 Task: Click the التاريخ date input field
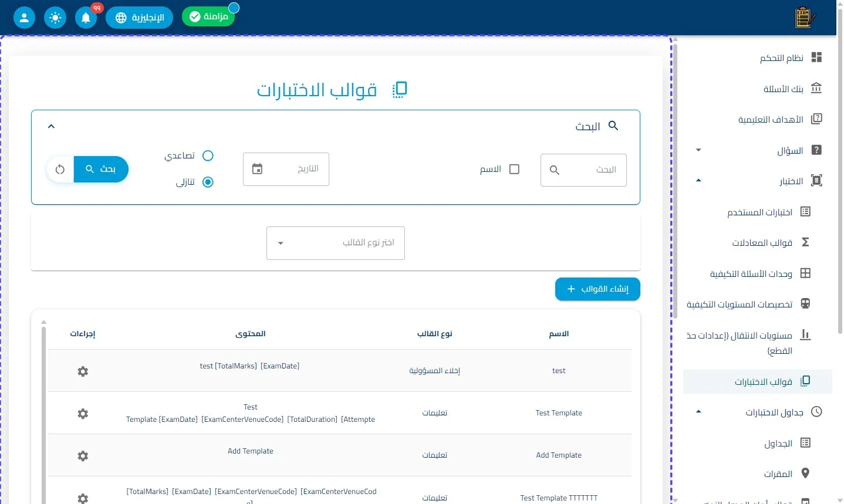coord(286,169)
